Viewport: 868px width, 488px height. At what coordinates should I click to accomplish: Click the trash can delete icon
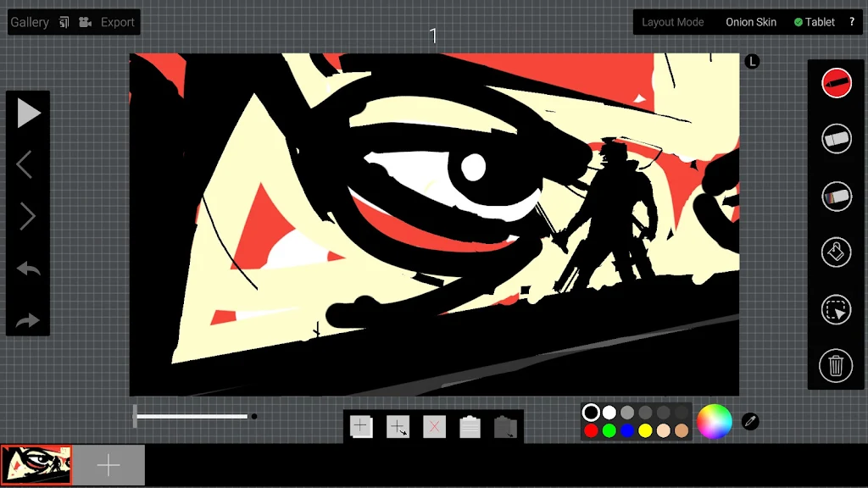(x=836, y=366)
